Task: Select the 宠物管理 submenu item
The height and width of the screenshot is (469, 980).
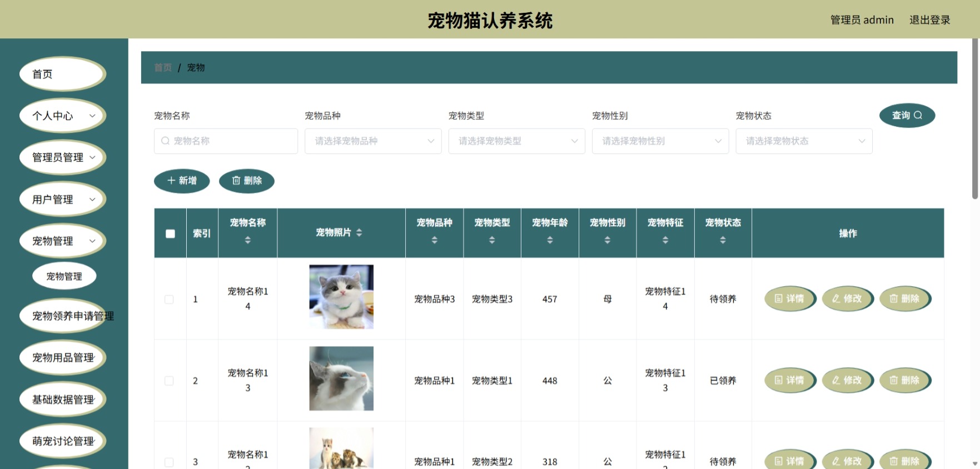Action: [64, 276]
